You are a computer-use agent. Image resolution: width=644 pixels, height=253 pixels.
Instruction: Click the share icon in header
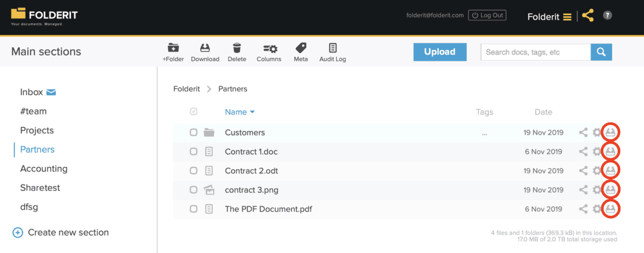[588, 16]
